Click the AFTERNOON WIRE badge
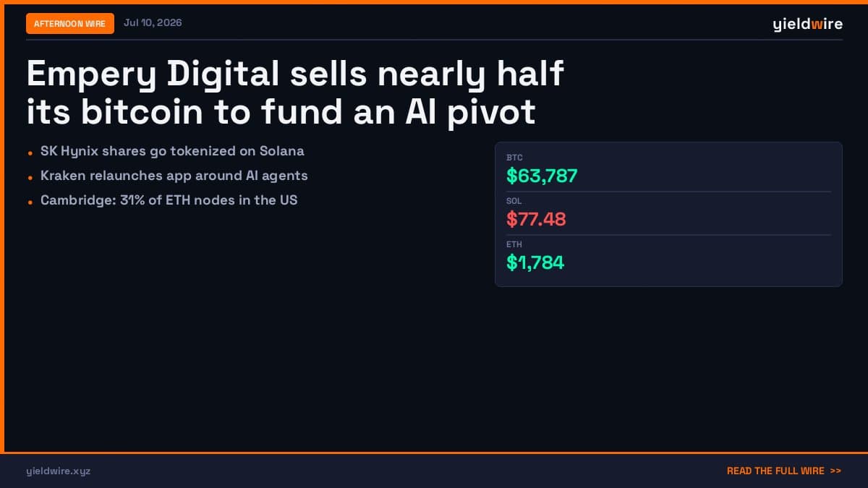The height and width of the screenshot is (488, 868). 70,23
